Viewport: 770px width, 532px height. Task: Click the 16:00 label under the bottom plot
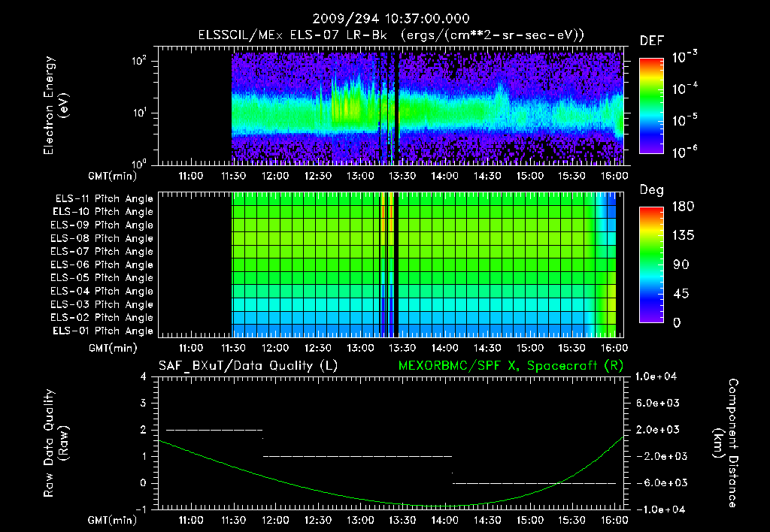(615, 520)
